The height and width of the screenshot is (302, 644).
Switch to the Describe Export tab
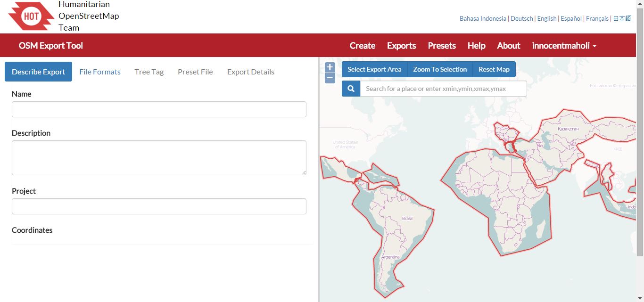pos(38,72)
